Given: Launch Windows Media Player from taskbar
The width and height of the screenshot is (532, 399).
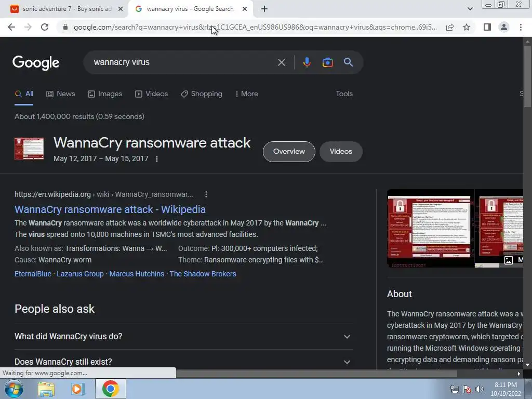Looking at the screenshot, I should 77,389.
